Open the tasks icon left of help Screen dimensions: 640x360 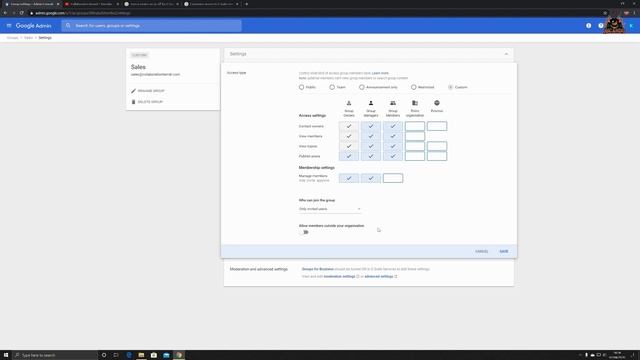click(589, 26)
